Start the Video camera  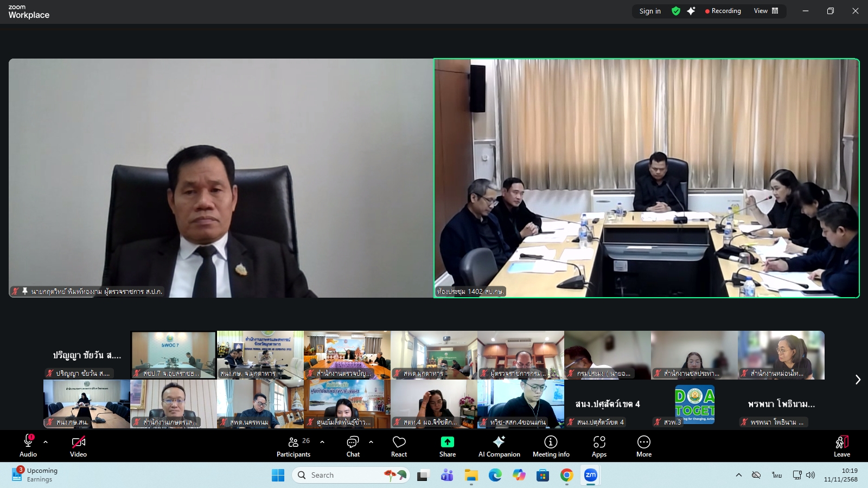(x=78, y=446)
